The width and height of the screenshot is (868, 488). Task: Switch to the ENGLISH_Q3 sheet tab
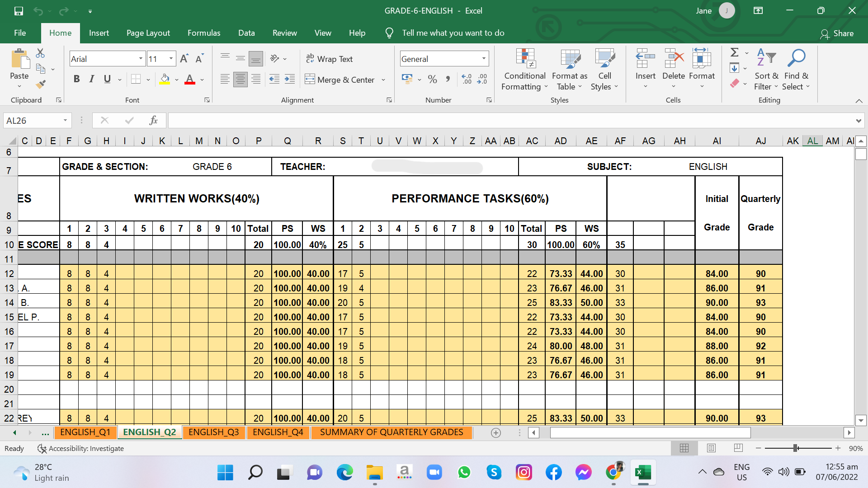click(x=213, y=432)
